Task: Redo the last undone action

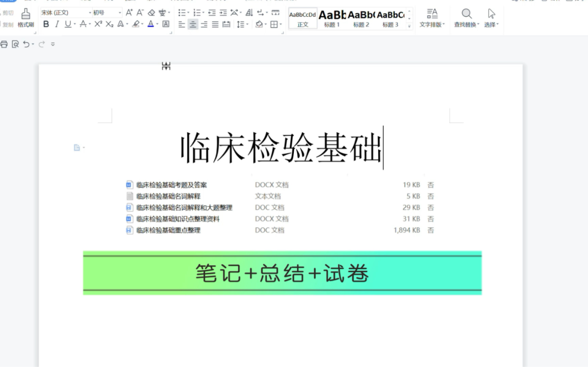Action: 42,44
